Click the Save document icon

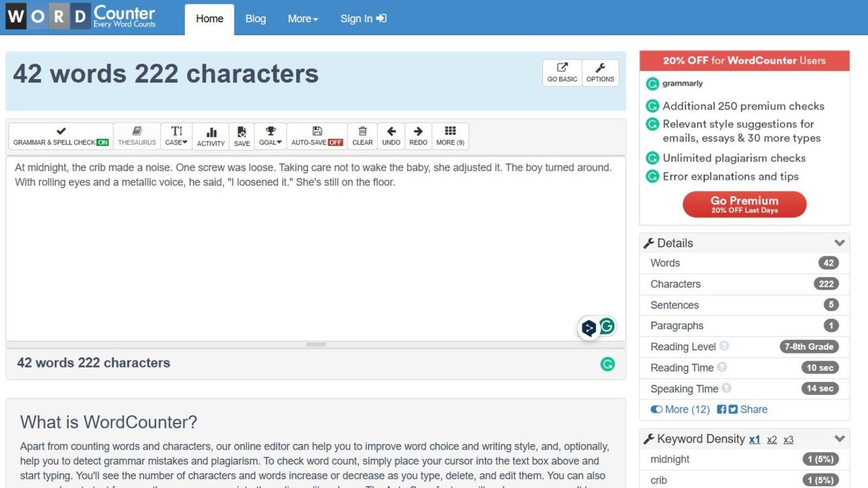pos(242,131)
